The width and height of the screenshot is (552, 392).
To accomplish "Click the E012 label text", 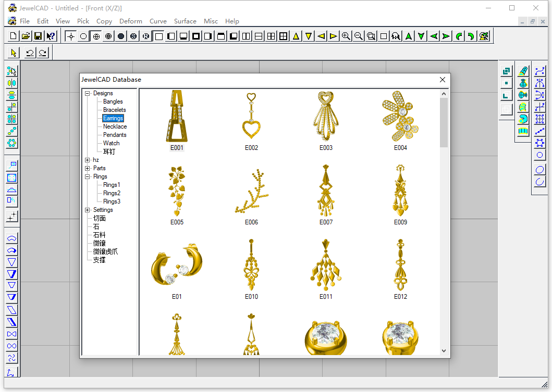I will [400, 297].
